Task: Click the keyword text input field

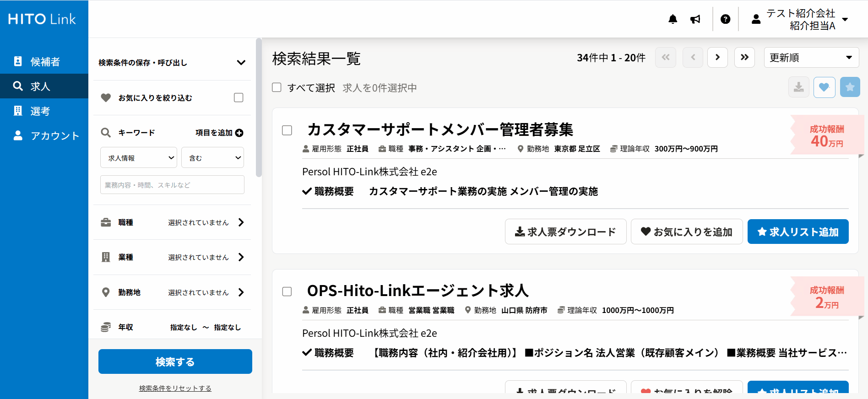Action: coord(172,185)
